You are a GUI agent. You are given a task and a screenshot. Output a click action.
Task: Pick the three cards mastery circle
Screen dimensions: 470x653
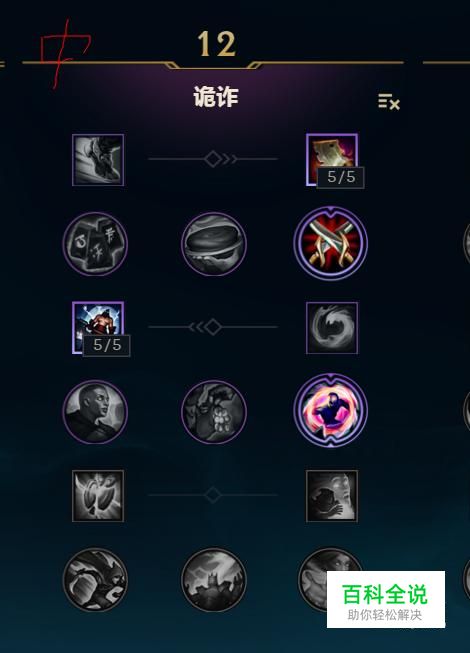[x=95, y=244]
